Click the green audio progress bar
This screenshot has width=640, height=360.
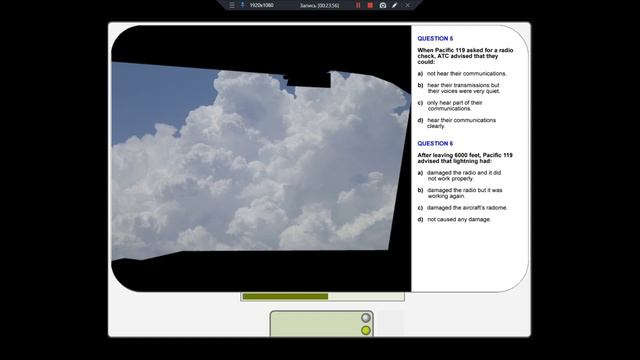point(322,296)
